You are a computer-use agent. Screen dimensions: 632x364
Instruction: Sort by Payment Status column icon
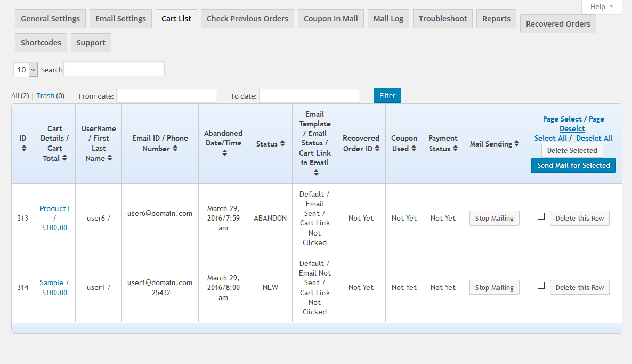(455, 149)
